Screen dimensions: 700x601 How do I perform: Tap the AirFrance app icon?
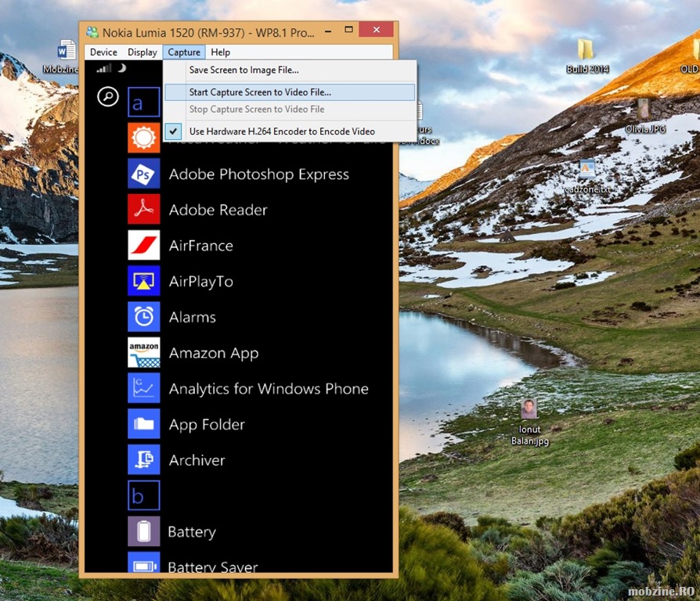(x=144, y=245)
